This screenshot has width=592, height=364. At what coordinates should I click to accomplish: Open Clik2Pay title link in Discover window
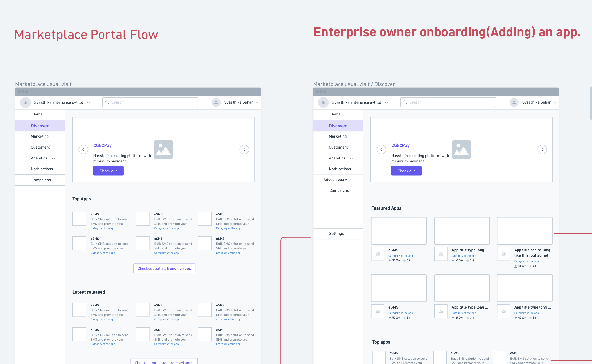401,145
